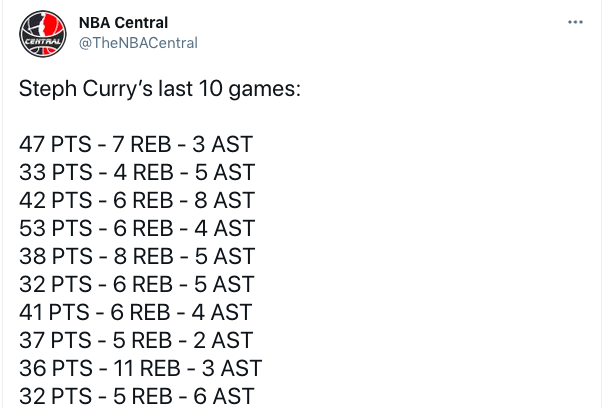610x408 pixels.
Task: Click the "7 REB" value in first line
Action: point(142,144)
